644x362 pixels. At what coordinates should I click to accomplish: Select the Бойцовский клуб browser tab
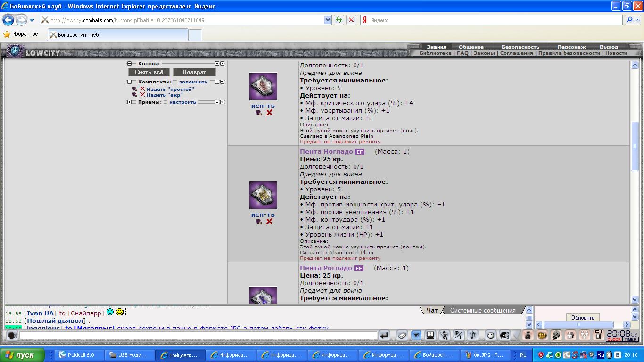click(118, 34)
